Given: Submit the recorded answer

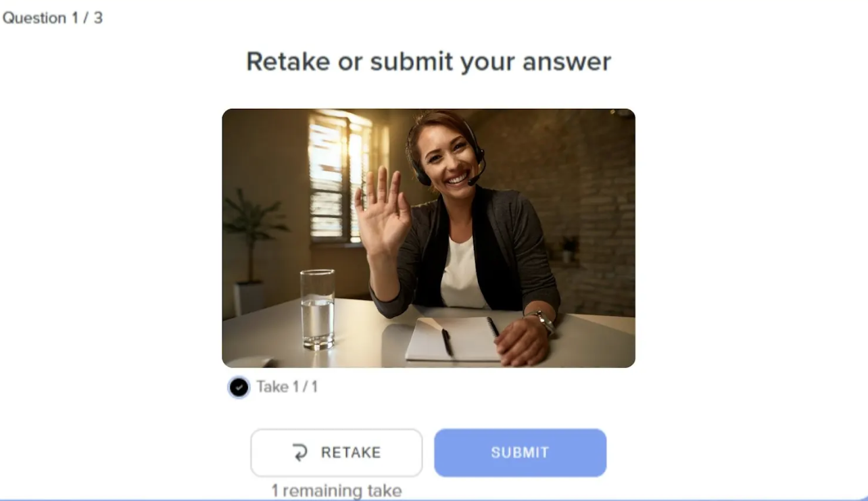Looking at the screenshot, I should 520,452.
